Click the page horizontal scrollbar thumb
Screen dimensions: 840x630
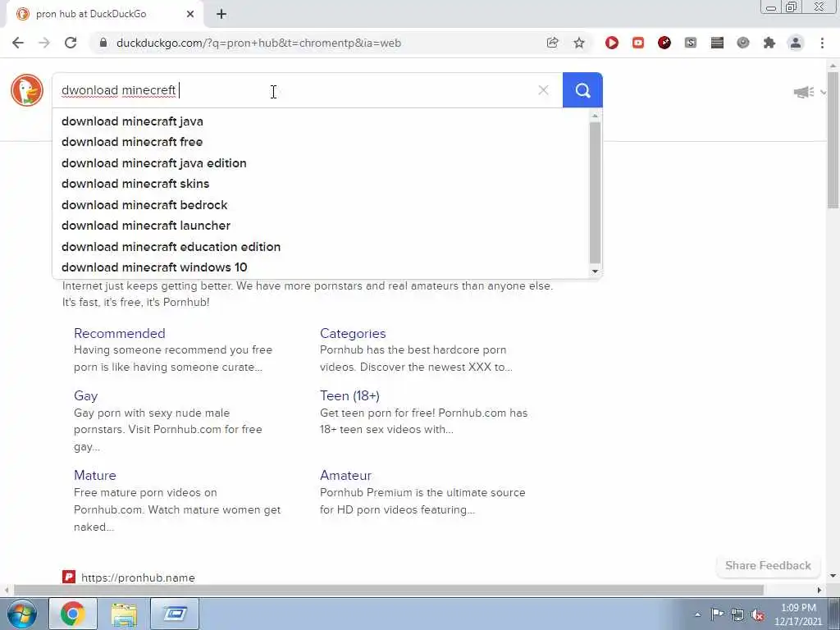pyautogui.click(x=388, y=590)
